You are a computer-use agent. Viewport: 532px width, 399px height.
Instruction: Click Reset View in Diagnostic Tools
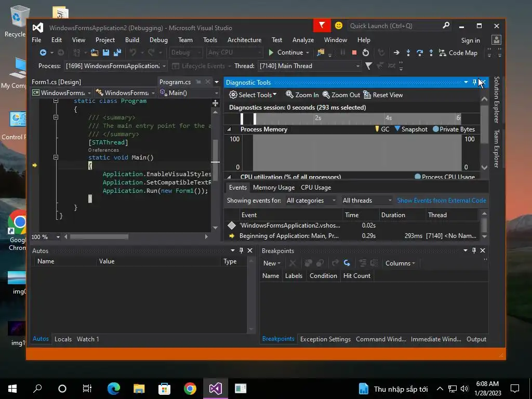383,95
